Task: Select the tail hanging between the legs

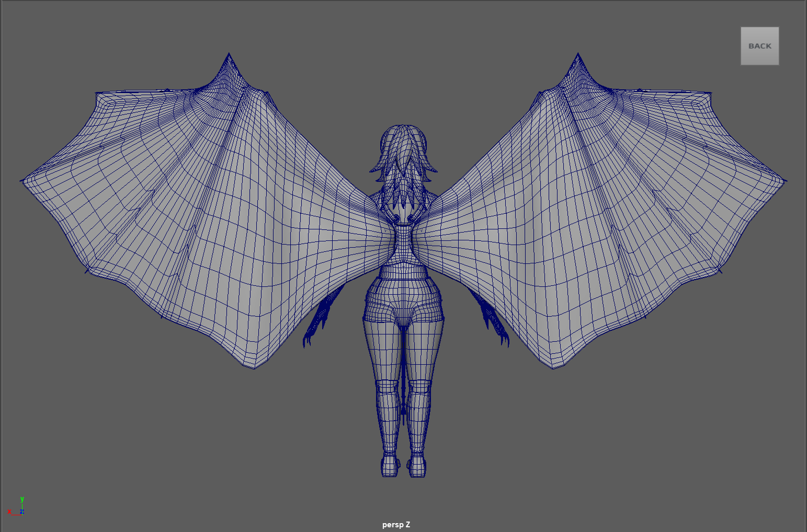Action: click(x=403, y=387)
